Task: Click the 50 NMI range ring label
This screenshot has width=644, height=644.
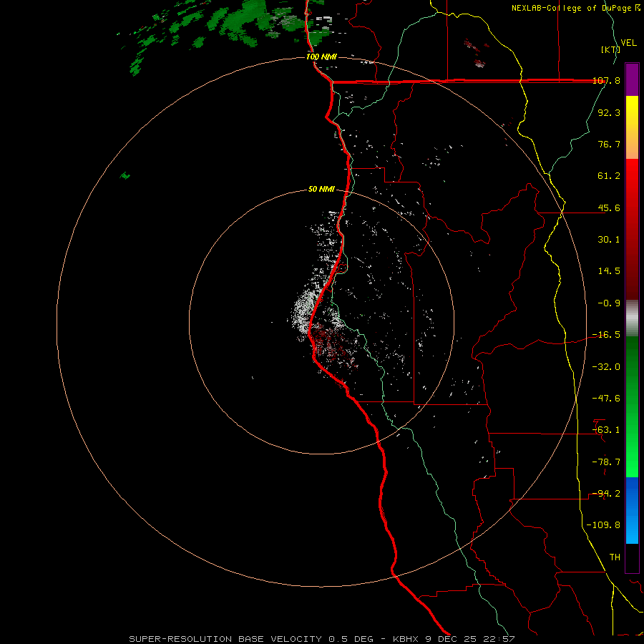Action: click(321, 190)
